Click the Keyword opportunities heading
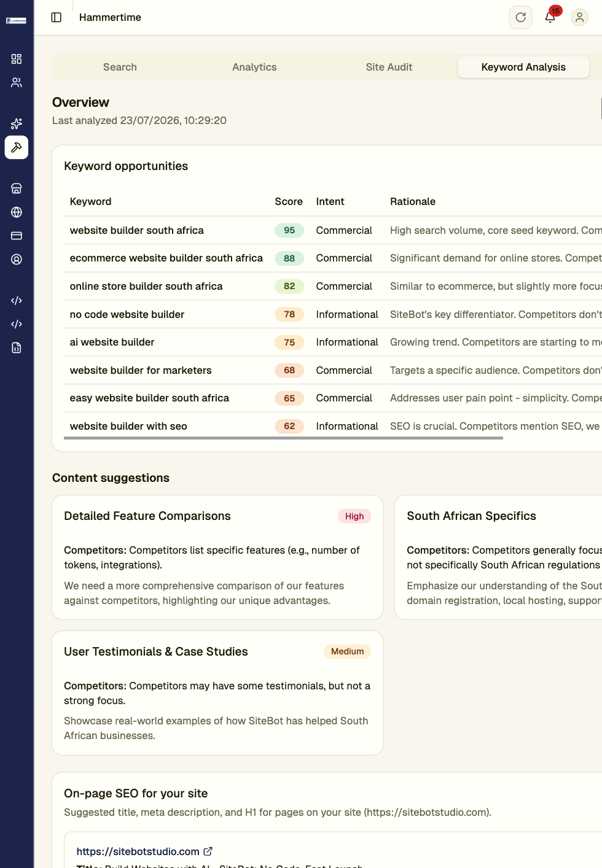The image size is (602, 868). point(126,166)
